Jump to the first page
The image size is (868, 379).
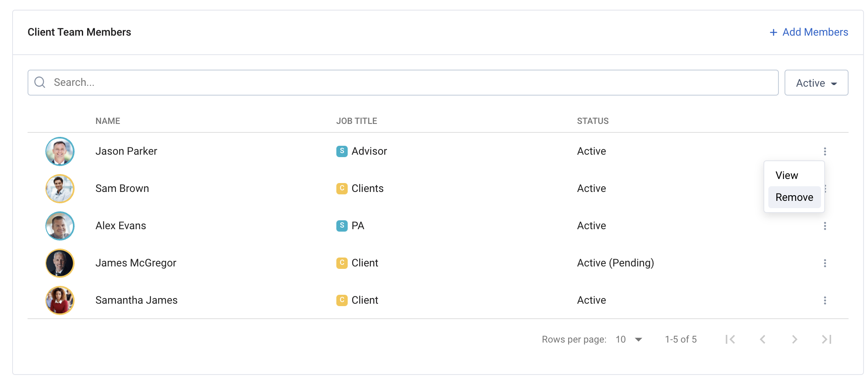click(x=730, y=339)
